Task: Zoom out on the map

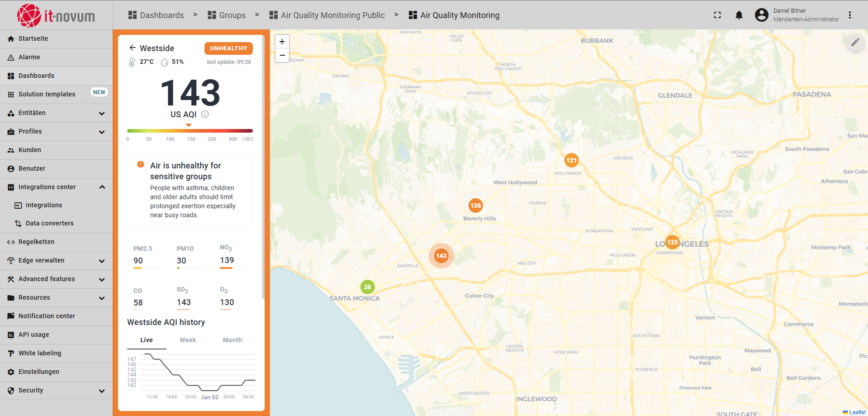Action: point(282,55)
